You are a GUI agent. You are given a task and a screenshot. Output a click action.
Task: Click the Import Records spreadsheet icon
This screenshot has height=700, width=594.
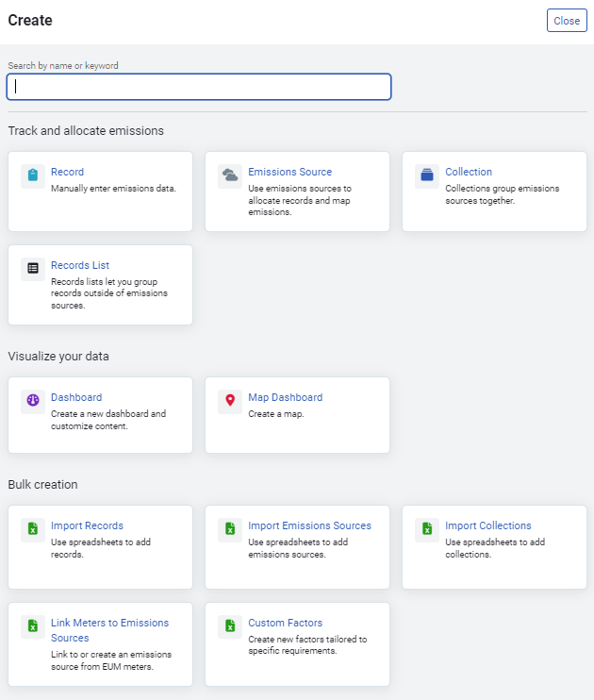[x=33, y=529]
